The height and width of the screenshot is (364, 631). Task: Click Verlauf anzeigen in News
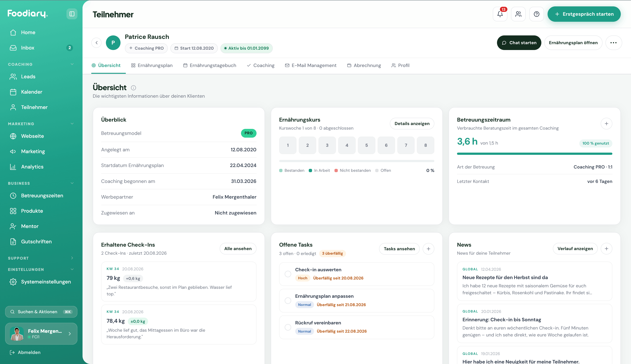[575, 248]
